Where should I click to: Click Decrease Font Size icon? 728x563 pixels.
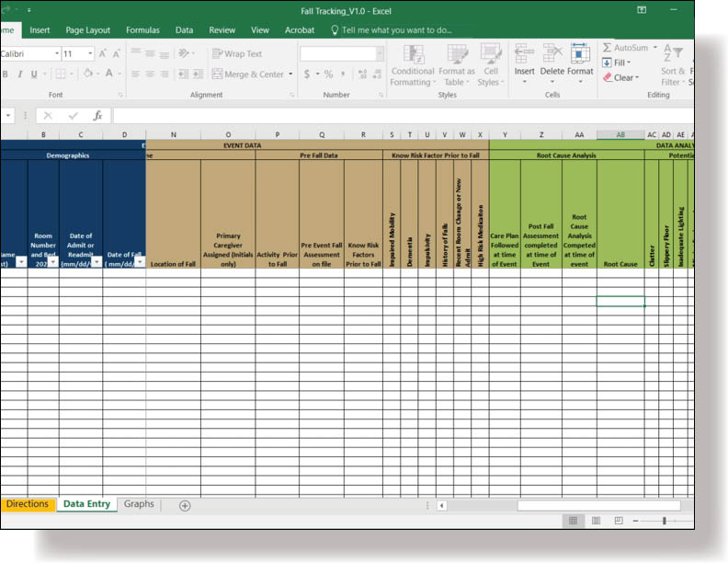click(117, 54)
